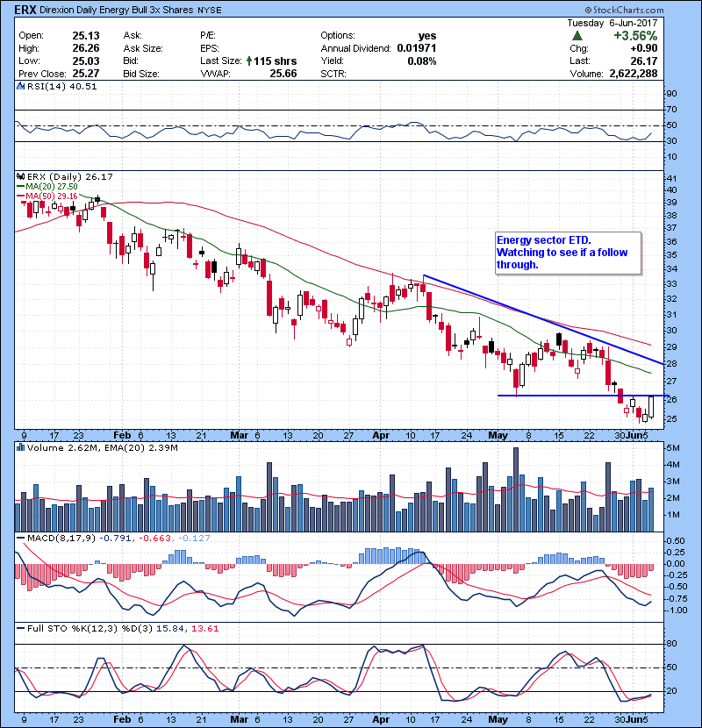Image resolution: width=702 pixels, height=728 pixels.
Task: Click the Volume 2.62M, EMA(20) 2.39M label
Action: pyautogui.click(x=102, y=447)
